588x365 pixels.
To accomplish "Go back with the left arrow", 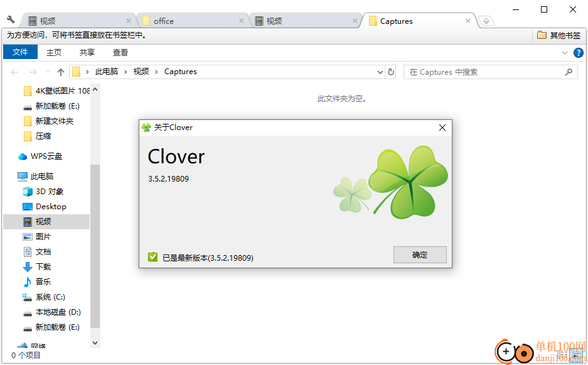I will tap(14, 72).
